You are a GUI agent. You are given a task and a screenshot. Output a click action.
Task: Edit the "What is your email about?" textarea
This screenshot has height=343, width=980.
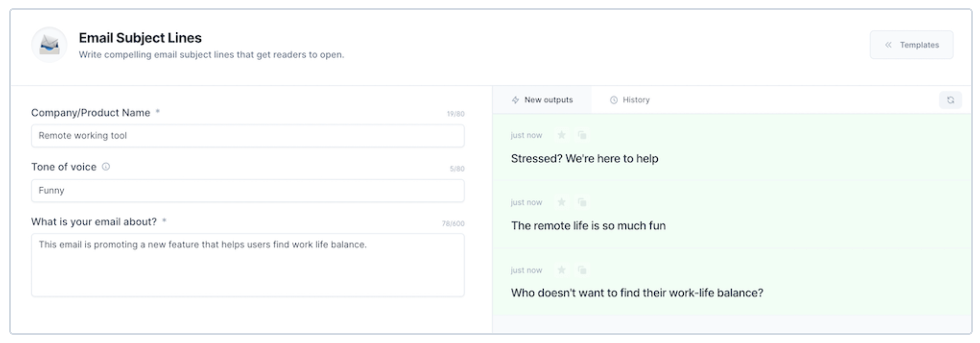248,265
